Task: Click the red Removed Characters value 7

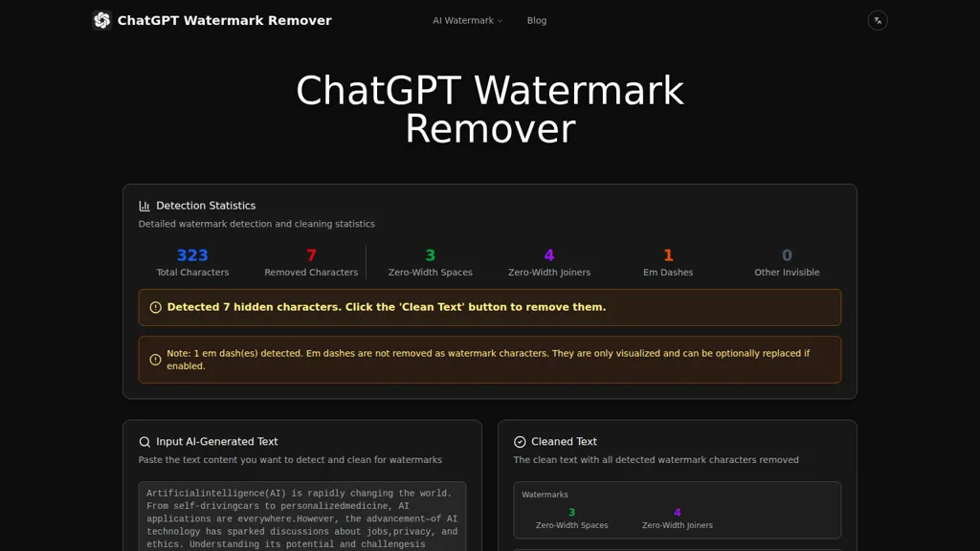Action: click(310, 254)
